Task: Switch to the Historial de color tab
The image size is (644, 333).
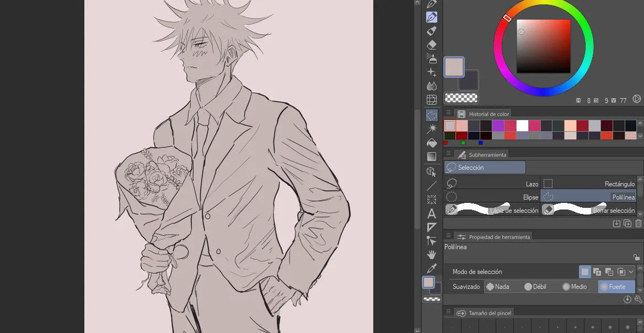Action: [x=484, y=114]
